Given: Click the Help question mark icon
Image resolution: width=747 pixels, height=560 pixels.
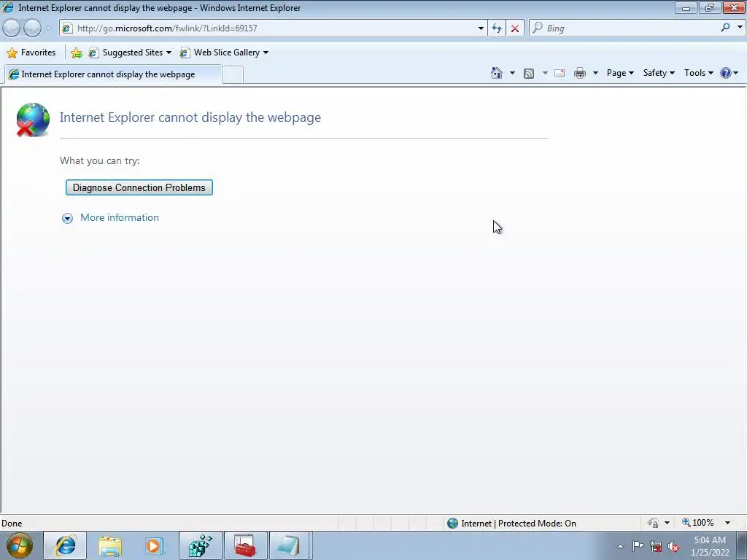Looking at the screenshot, I should click(726, 73).
